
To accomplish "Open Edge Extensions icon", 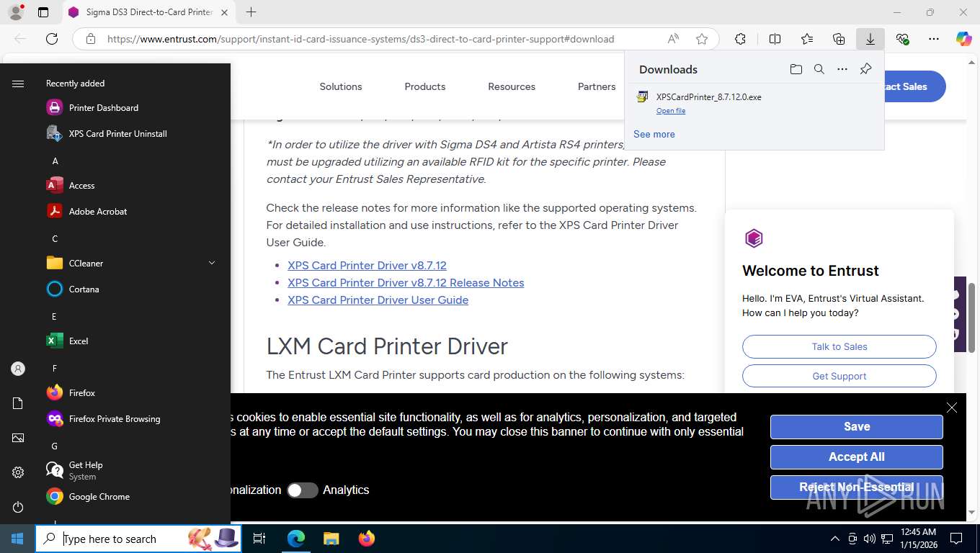I will [740, 39].
